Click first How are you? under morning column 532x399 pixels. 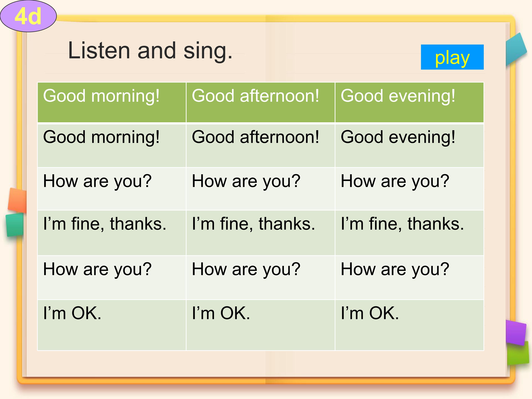pyautogui.click(x=97, y=182)
